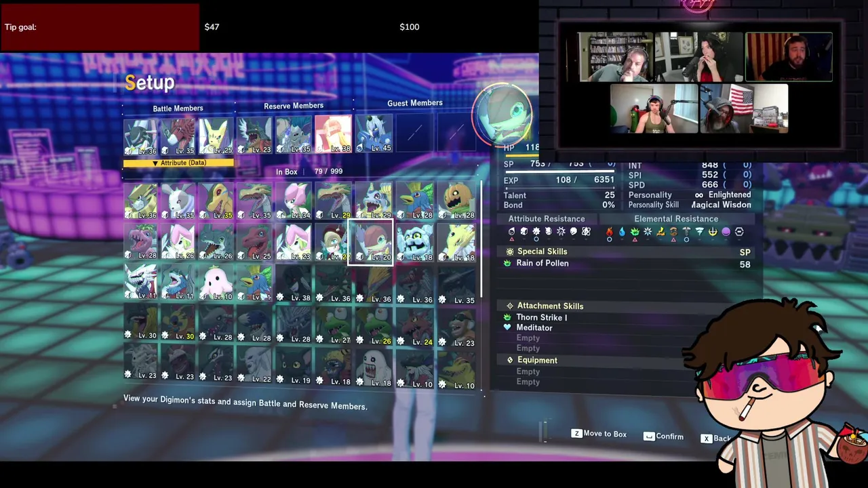Click the EXP progress bar

point(559,187)
